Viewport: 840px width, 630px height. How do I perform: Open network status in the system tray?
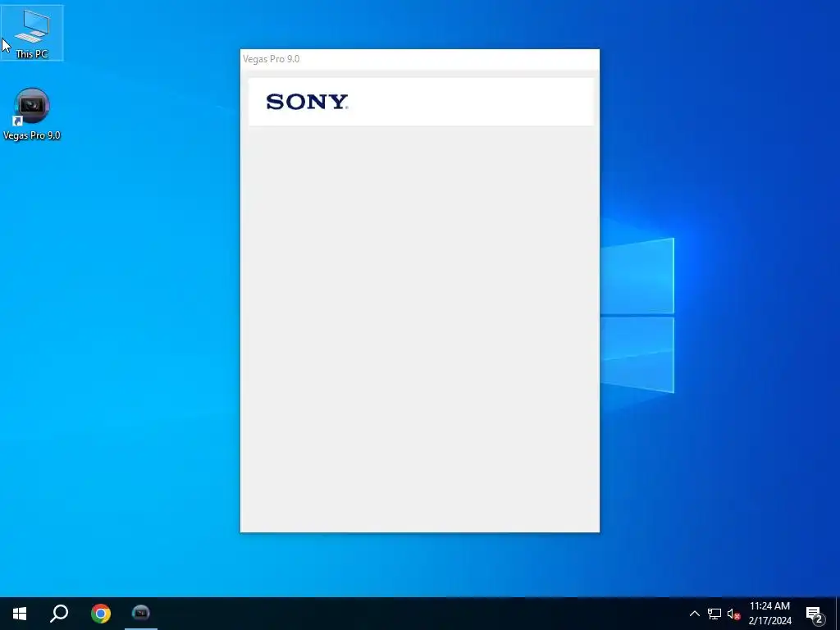click(714, 614)
